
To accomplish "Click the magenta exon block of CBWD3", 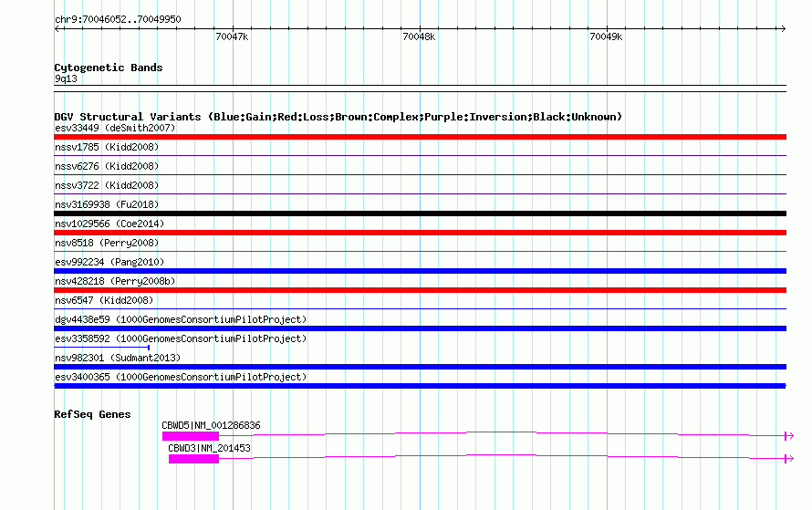I will click(x=193, y=459).
